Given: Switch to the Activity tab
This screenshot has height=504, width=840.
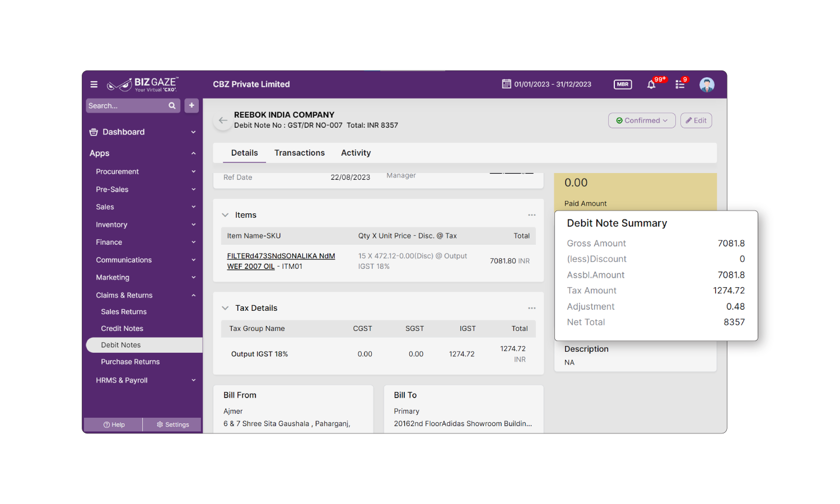Looking at the screenshot, I should coord(356,153).
